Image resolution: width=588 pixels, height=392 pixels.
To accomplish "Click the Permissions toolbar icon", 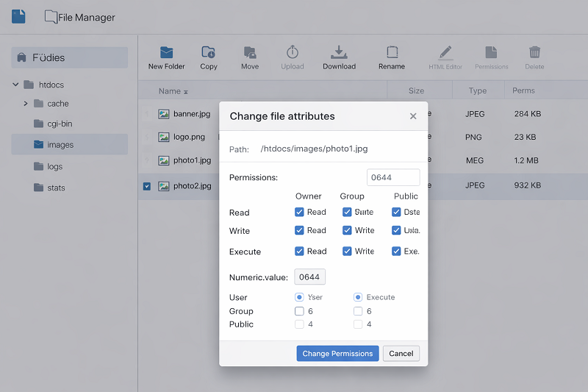I will tap(491, 52).
